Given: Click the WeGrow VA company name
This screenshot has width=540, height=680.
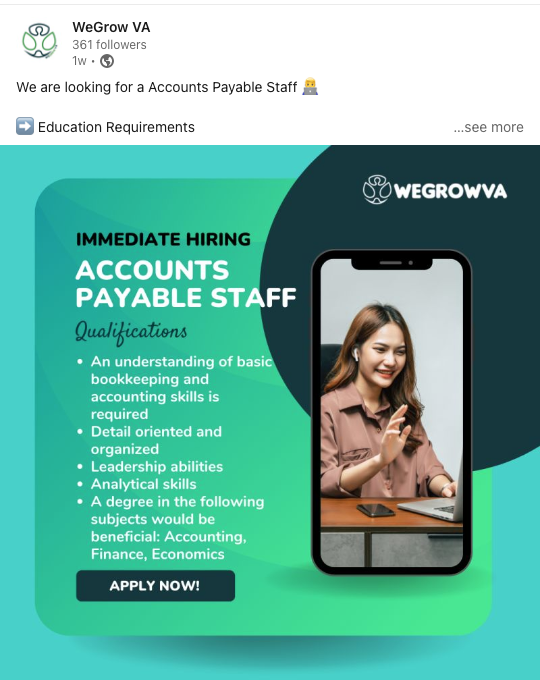Looking at the screenshot, I should 111,27.
